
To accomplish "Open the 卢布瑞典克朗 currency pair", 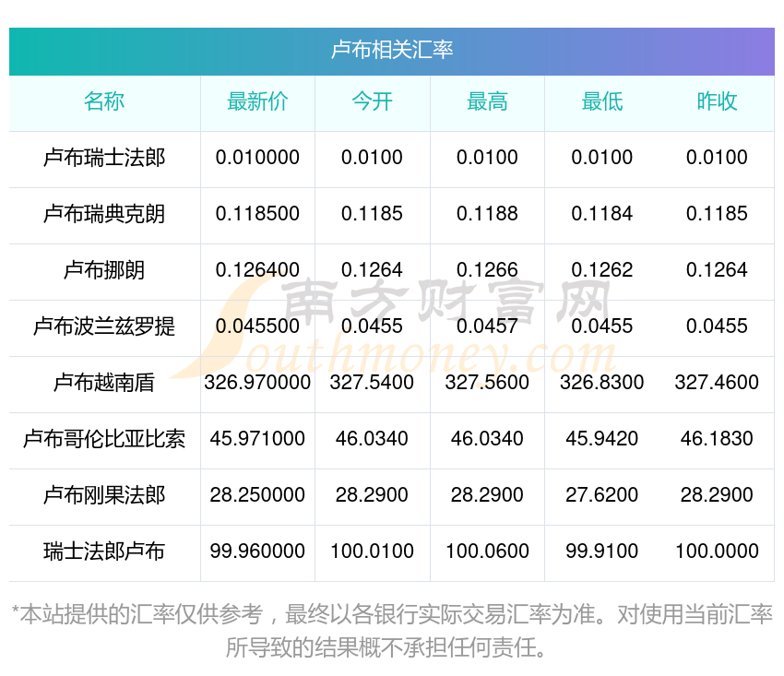I will click(x=104, y=215).
